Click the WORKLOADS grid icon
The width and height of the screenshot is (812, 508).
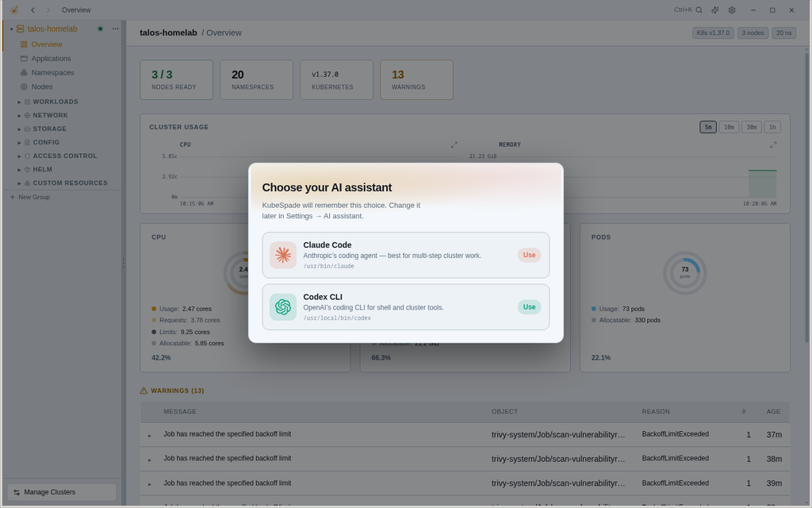click(28, 102)
